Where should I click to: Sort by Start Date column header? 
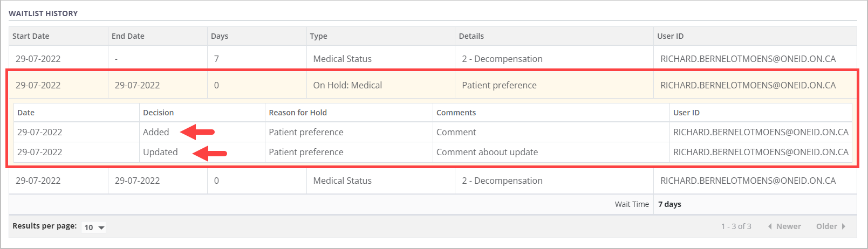(31, 36)
